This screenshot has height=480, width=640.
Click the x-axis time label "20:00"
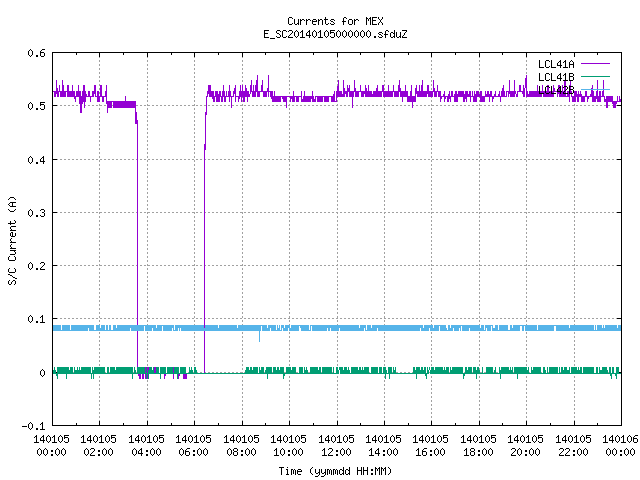pyautogui.click(x=525, y=452)
